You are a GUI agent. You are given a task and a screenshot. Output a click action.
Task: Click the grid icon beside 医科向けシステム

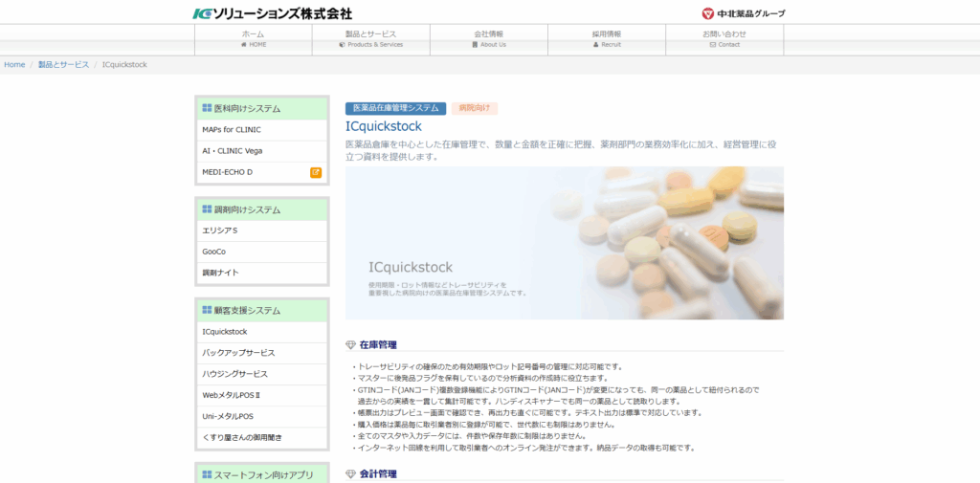207,108
